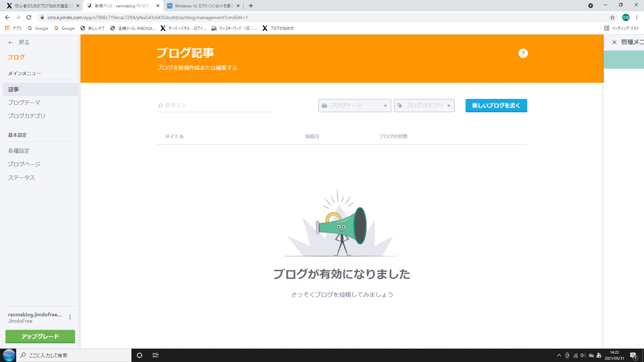This screenshot has width=644, height=362.
Task: Click the bookmark star icon in address bar
Action: tap(612, 17)
